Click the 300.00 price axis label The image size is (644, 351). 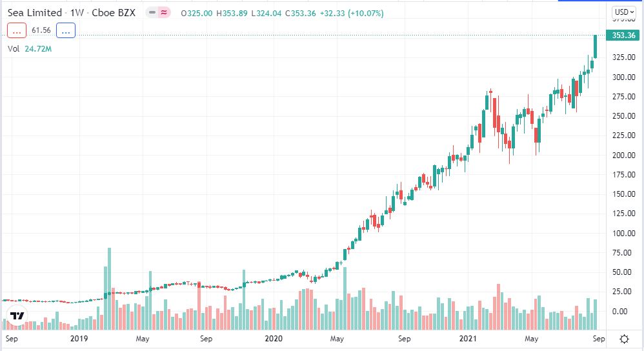[x=624, y=77]
